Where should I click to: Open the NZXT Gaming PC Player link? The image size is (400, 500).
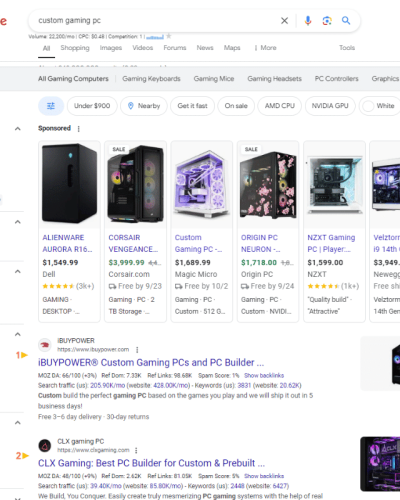coord(331,243)
